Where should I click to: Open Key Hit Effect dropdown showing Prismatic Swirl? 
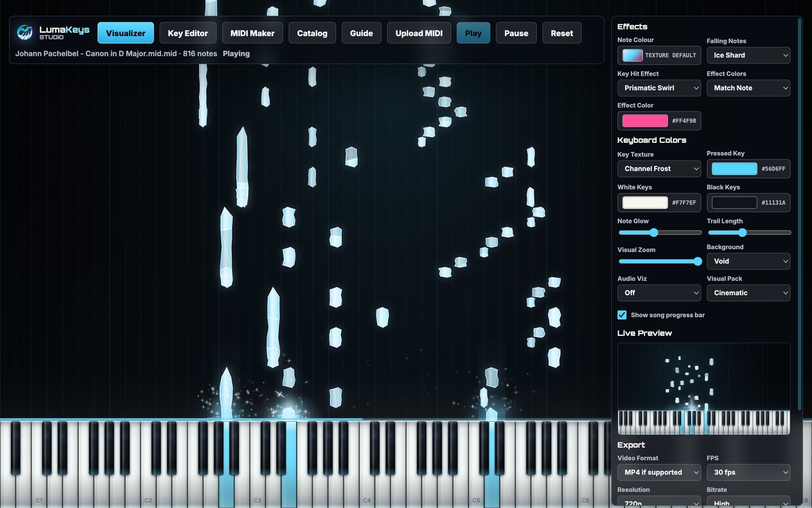(659, 88)
